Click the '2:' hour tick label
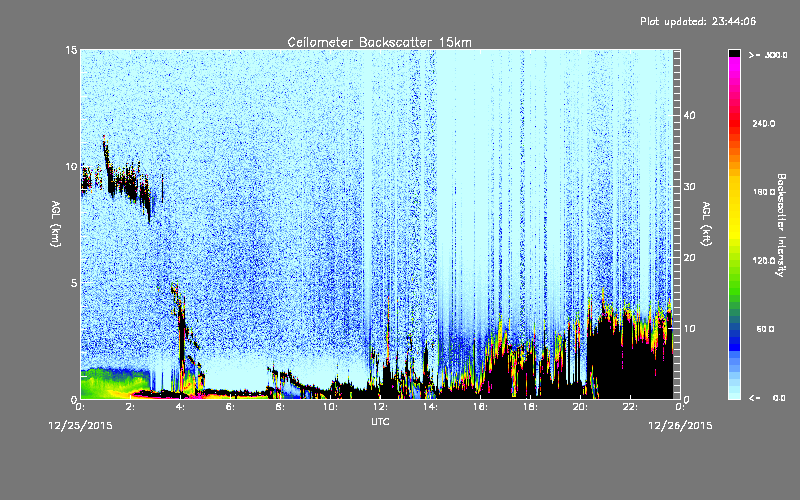Viewport: 800px width, 500px height. click(130, 407)
